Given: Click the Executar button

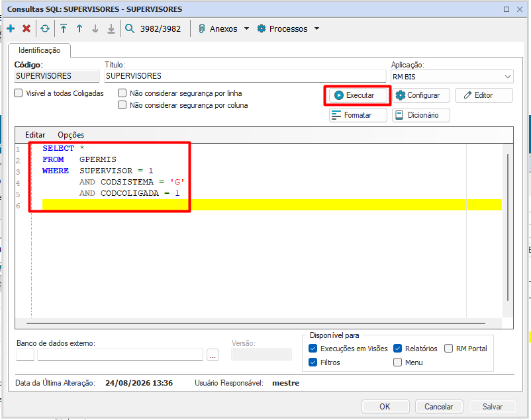Looking at the screenshot, I should point(358,95).
